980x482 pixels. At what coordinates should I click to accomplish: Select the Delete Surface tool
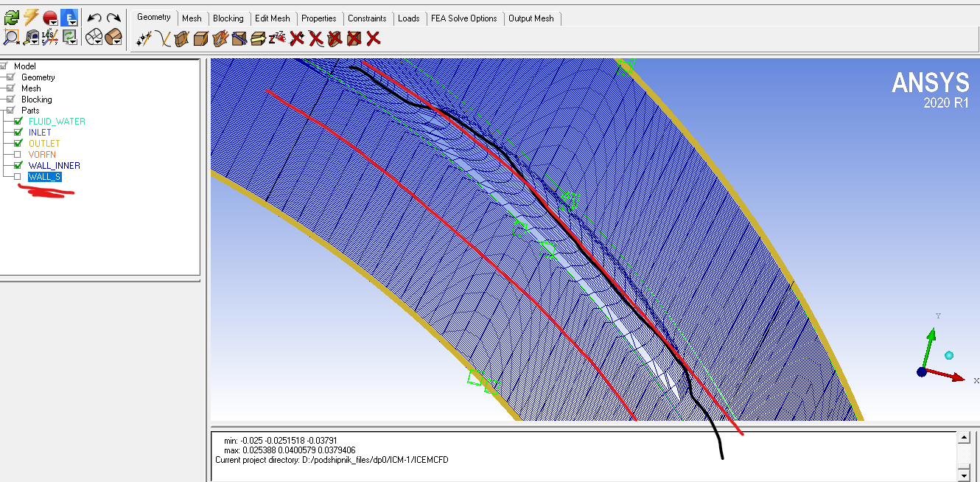[335, 38]
